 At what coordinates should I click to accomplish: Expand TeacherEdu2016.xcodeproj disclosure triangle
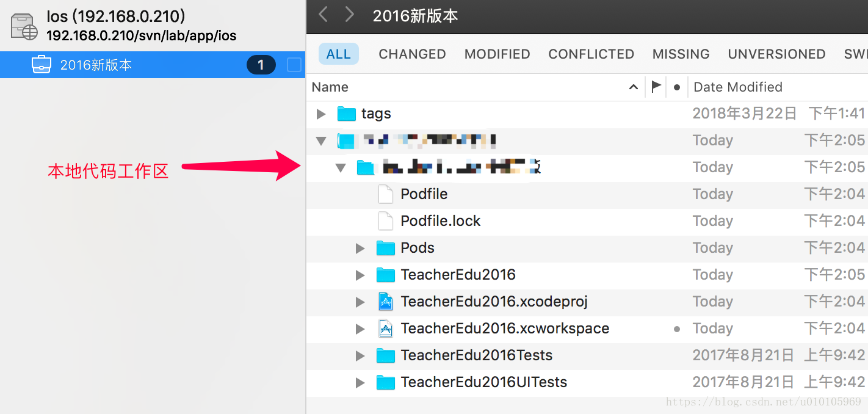click(x=360, y=302)
